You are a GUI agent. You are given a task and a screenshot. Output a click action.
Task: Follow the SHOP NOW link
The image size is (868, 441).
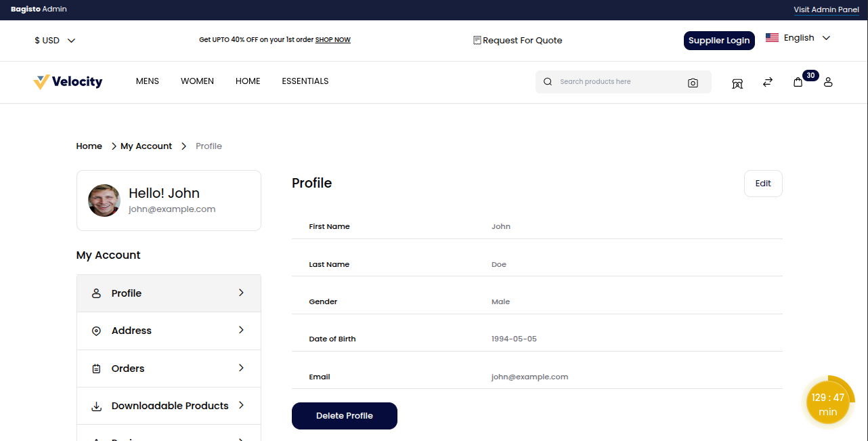click(332, 39)
